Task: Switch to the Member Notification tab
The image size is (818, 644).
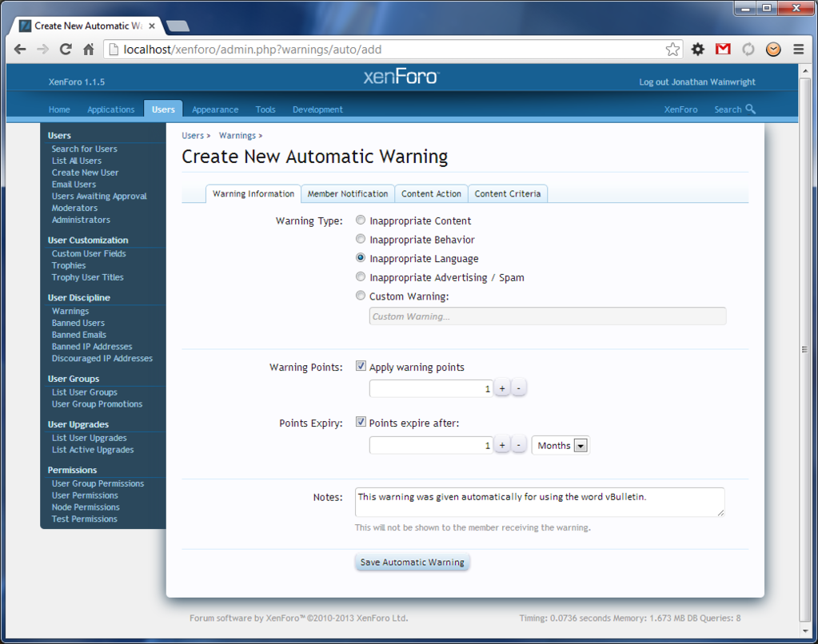Action: 348,194
